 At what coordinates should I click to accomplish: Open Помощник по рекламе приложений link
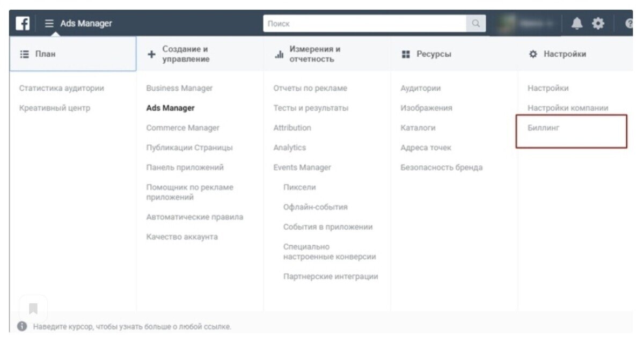click(190, 192)
